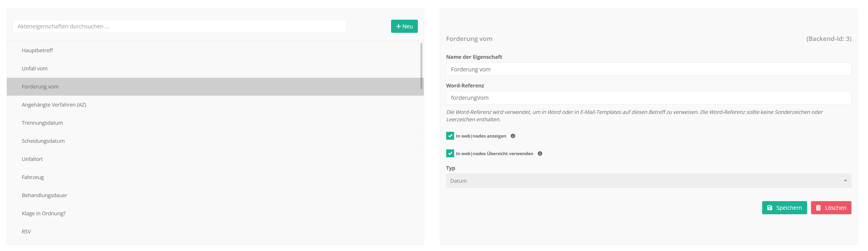Click the red Löschen button

[x=831, y=208]
